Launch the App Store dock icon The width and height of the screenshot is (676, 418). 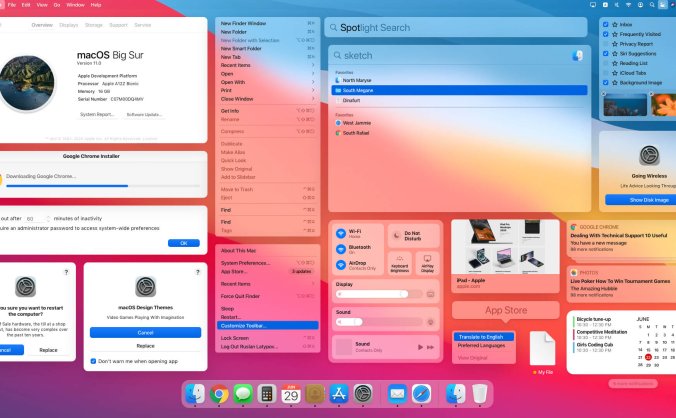[339, 394]
